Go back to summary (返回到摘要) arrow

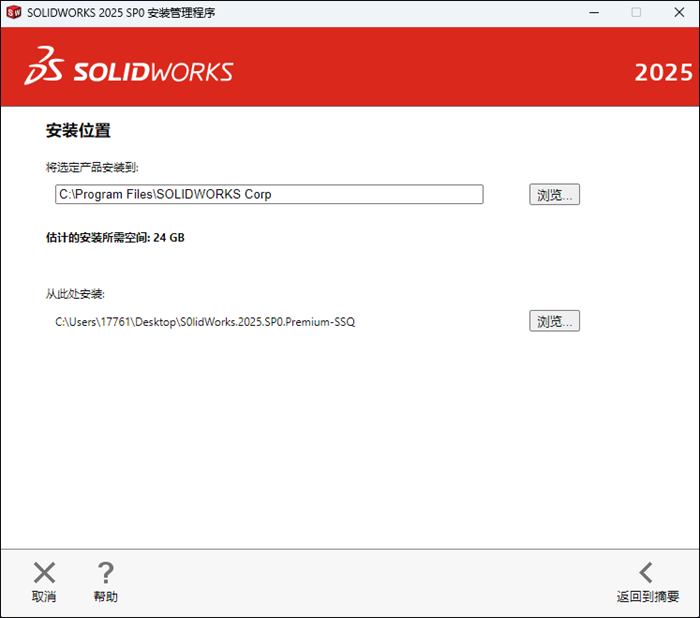tap(646, 572)
